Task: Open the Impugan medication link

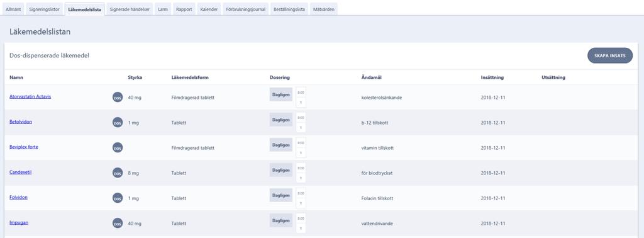Action: pyautogui.click(x=19, y=222)
